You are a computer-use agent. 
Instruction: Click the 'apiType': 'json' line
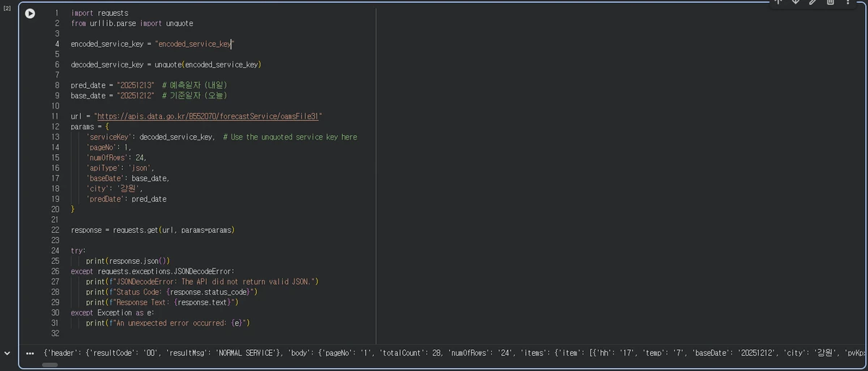(x=120, y=168)
